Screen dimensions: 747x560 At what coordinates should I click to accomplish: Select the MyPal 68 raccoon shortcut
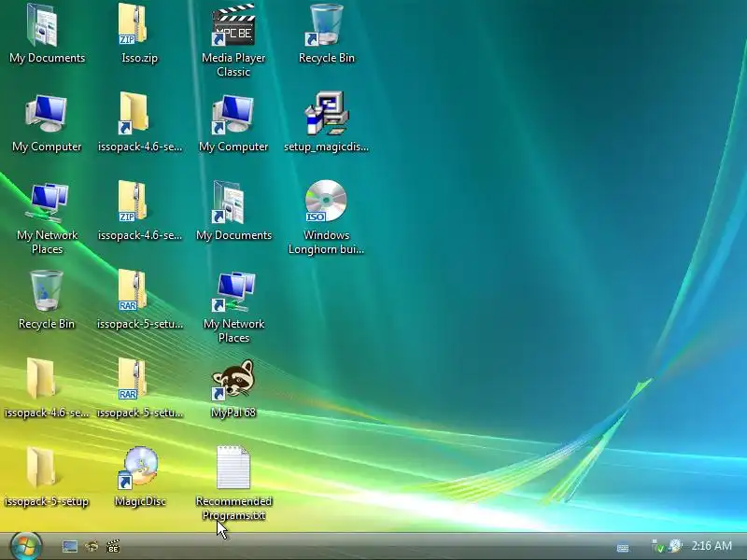click(233, 380)
